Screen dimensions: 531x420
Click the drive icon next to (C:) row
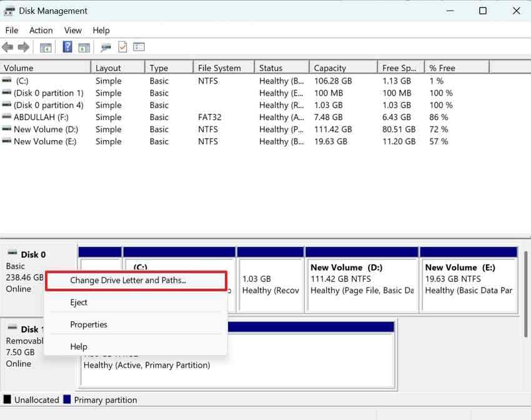coord(7,81)
